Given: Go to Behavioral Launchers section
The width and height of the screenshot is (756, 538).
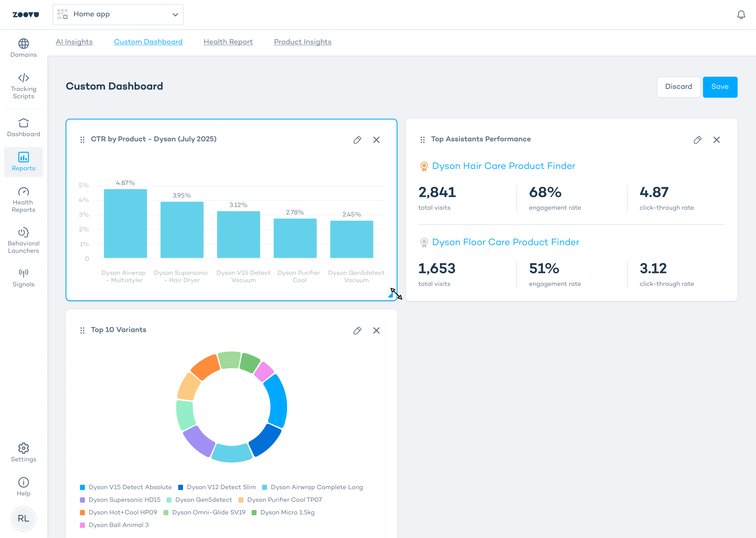Looking at the screenshot, I should pos(23,240).
